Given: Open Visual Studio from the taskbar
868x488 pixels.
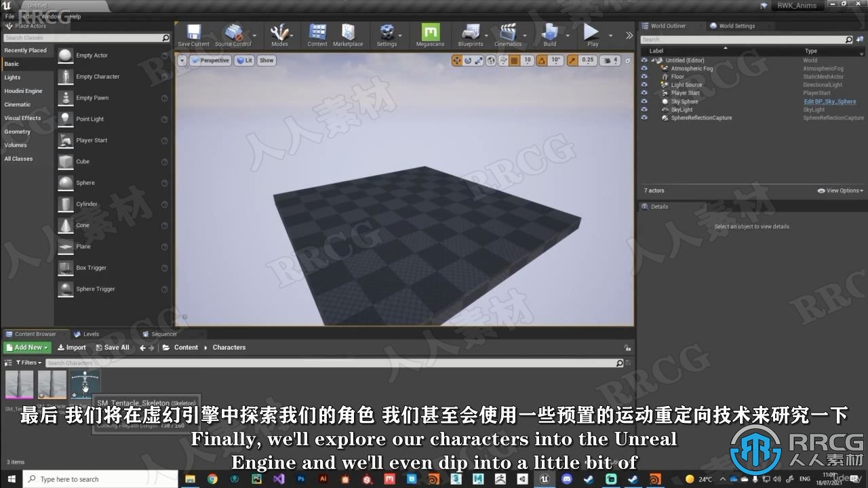Looking at the screenshot, I should tap(279, 479).
